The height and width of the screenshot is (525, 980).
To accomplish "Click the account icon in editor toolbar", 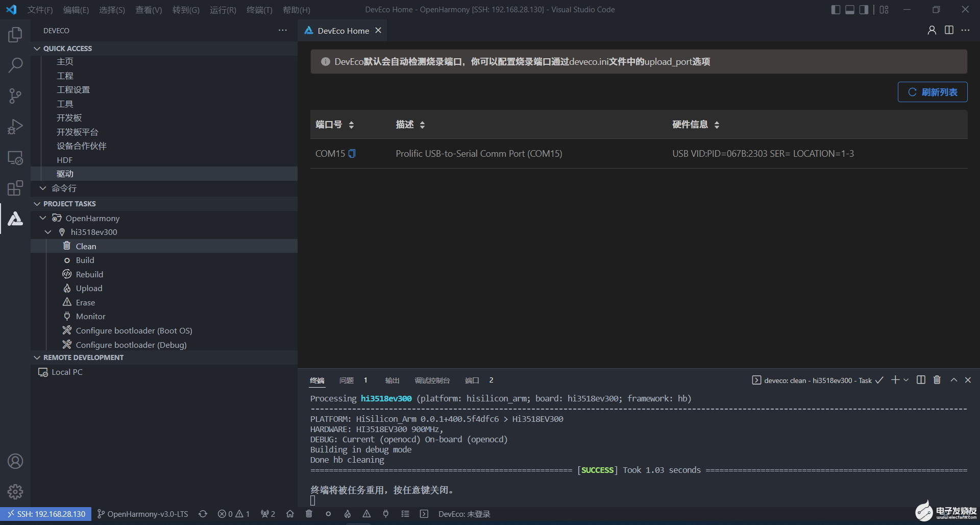I will pos(932,30).
